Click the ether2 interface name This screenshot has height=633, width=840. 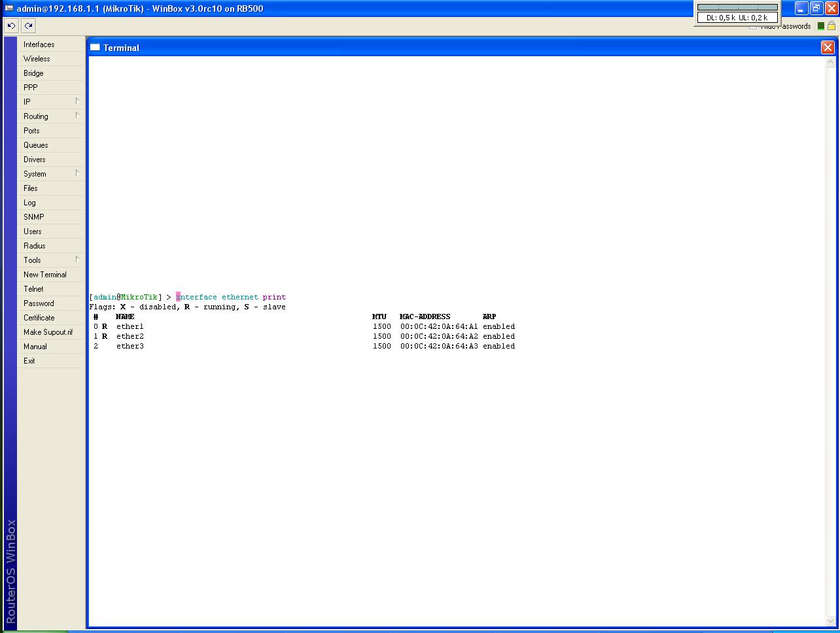pos(130,336)
